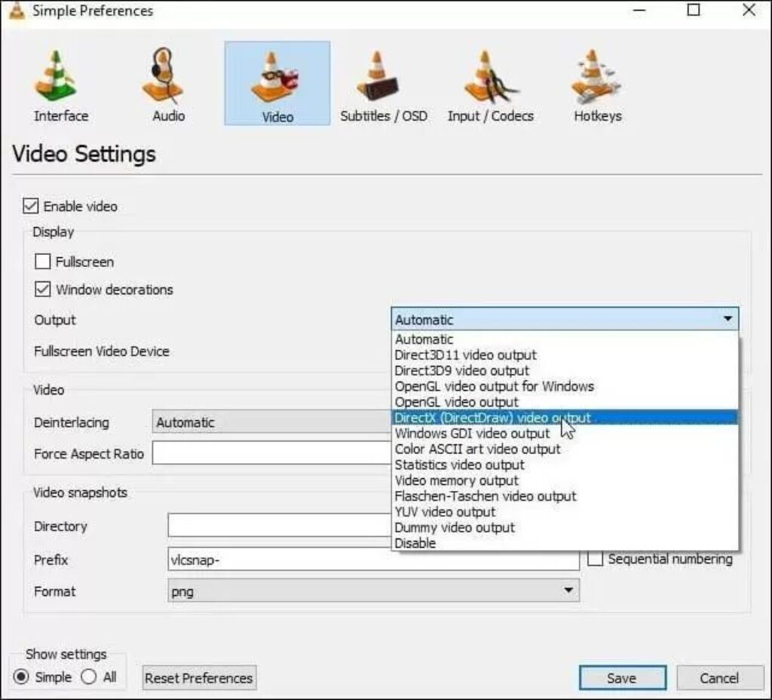Click the snapshot Directory field
Image resolution: width=772 pixels, height=700 pixels.
tap(280, 525)
